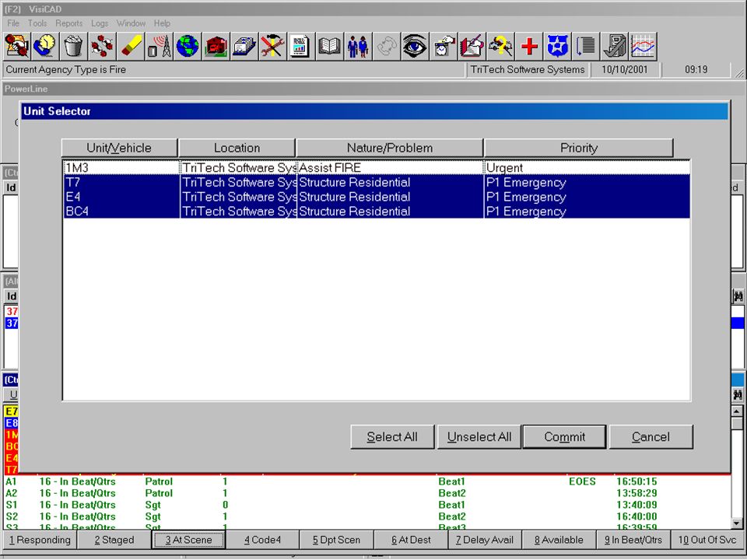Open the Window menu

click(131, 23)
